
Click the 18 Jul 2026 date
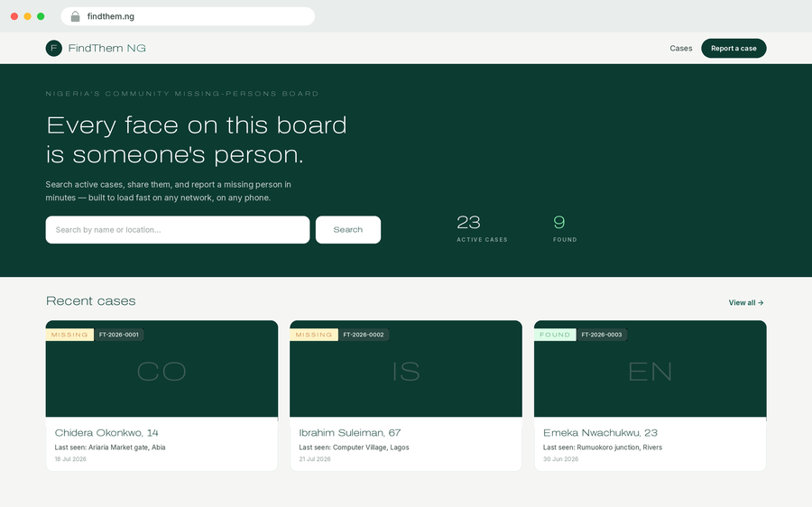pos(70,459)
